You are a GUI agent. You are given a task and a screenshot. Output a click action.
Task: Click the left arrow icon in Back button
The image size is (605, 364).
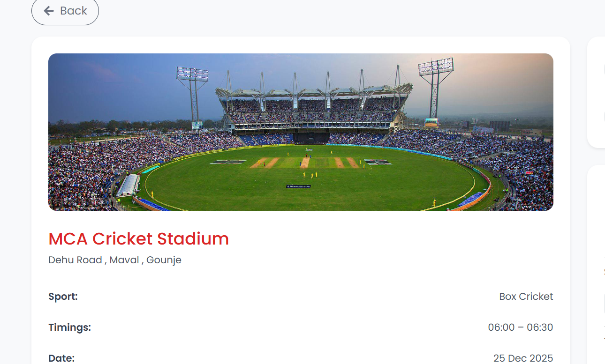(x=49, y=11)
